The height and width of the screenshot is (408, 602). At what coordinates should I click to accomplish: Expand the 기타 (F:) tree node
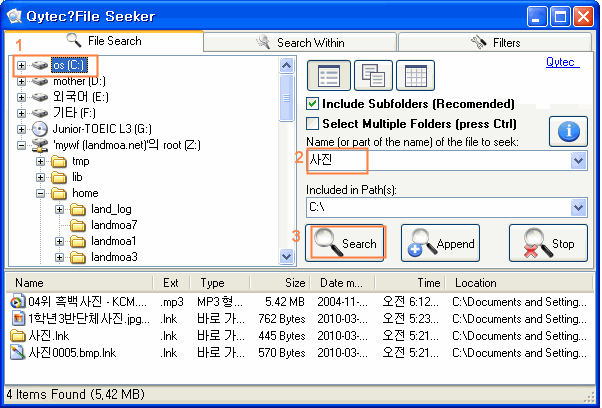click(x=22, y=114)
